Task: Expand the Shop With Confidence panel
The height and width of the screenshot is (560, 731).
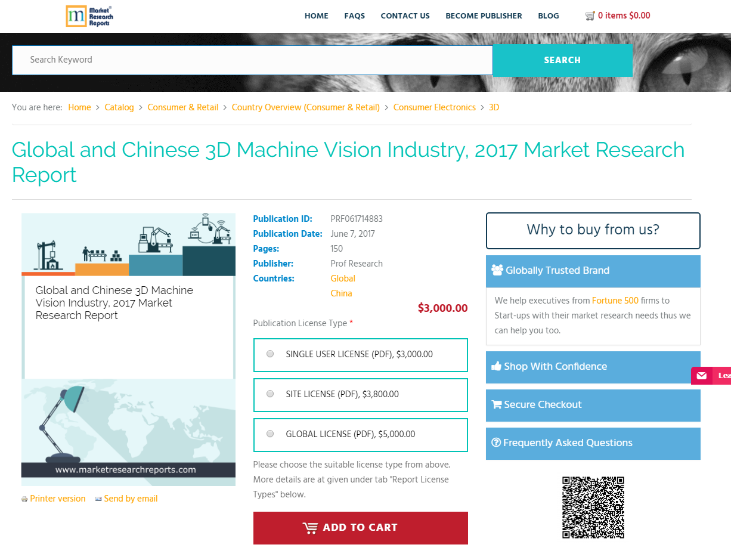Action: point(593,367)
